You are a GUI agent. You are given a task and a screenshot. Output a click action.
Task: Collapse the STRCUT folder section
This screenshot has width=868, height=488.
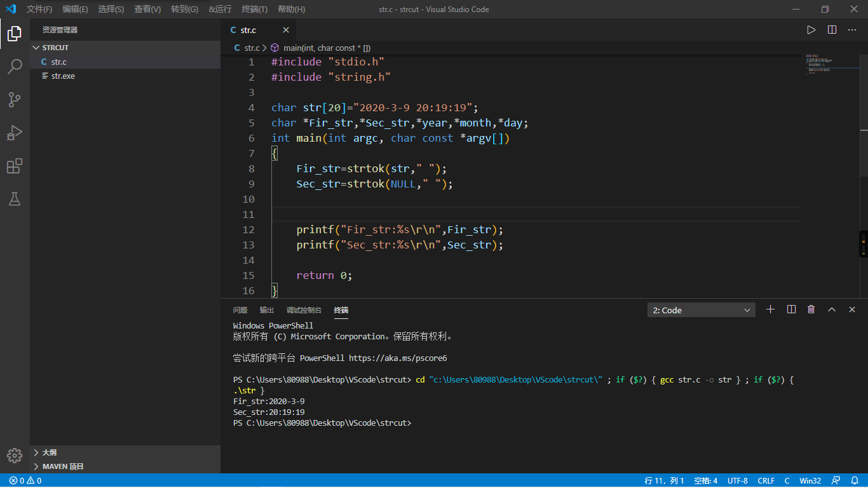125,48
